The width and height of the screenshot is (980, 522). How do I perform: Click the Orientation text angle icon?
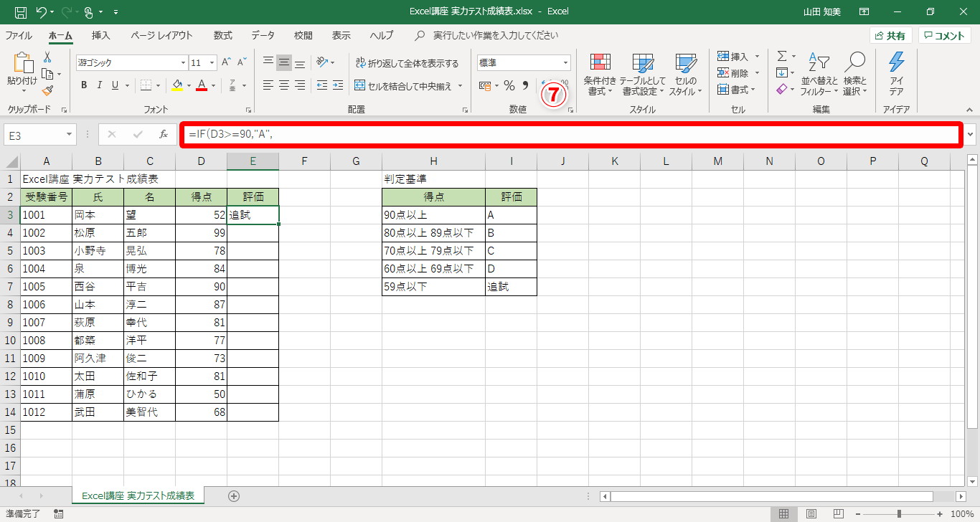pos(322,62)
